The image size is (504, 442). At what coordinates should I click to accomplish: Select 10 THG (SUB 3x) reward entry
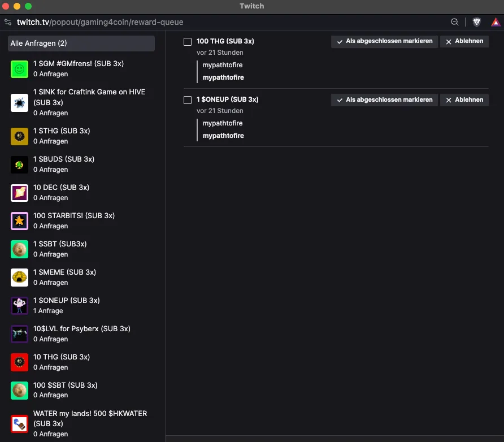(x=81, y=362)
